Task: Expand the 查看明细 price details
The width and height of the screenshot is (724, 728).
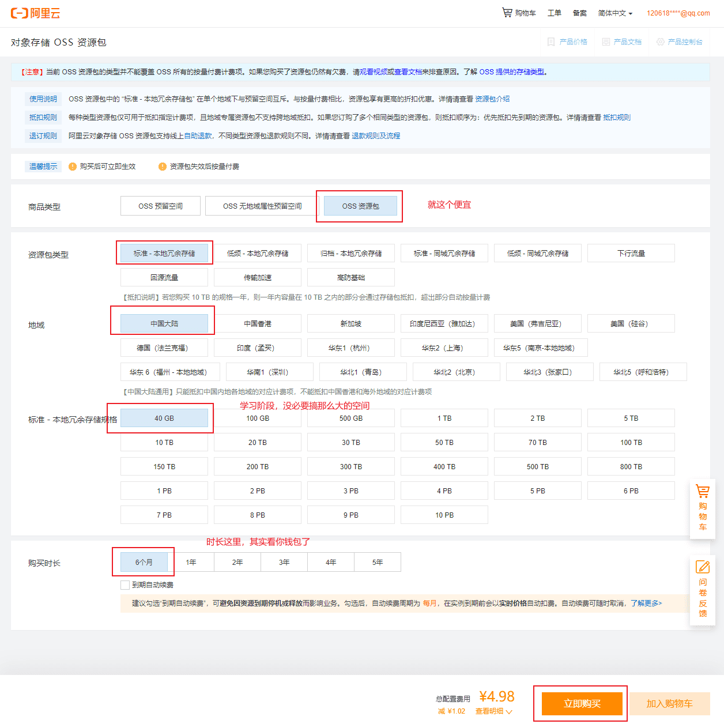Action: (x=493, y=711)
